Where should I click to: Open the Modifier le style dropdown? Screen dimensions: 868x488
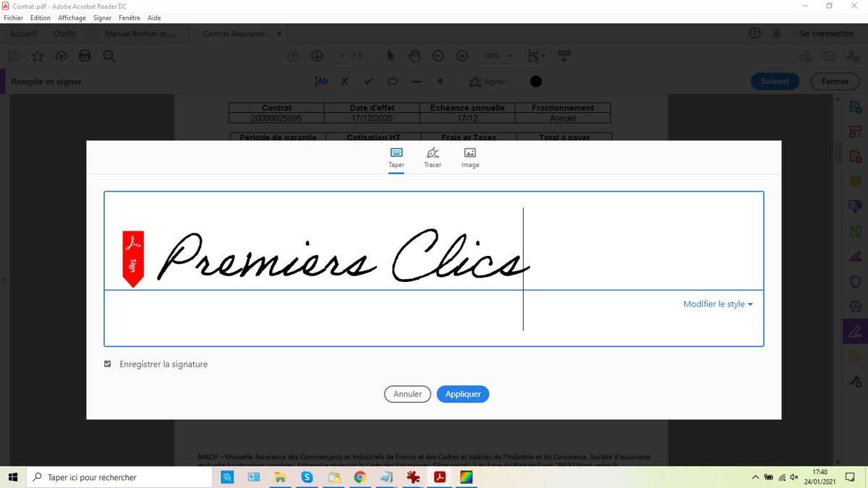pyautogui.click(x=718, y=304)
